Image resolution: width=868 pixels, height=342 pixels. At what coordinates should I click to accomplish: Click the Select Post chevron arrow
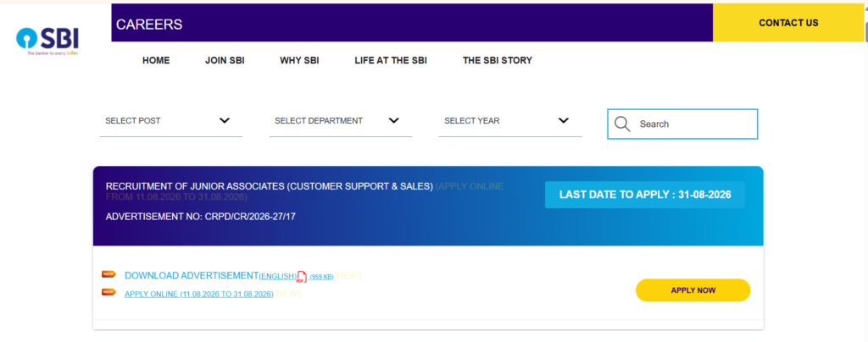pyautogui.click(x=224, y=120)
